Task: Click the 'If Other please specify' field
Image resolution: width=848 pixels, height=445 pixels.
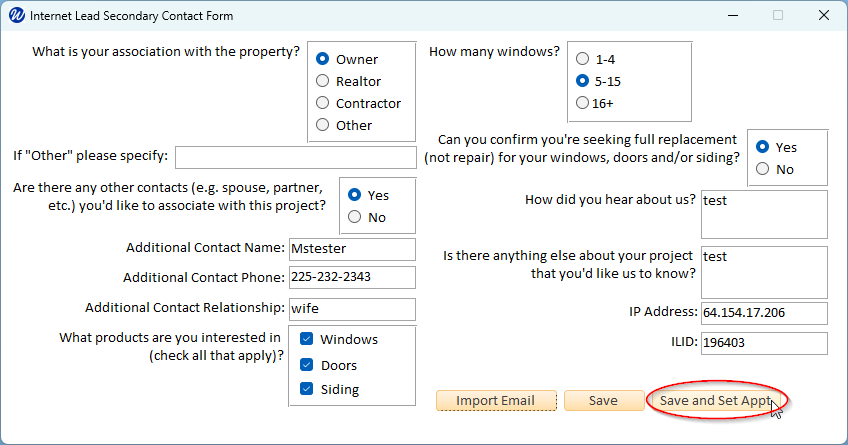Action: pyautogui.click(x=295, y=157)
